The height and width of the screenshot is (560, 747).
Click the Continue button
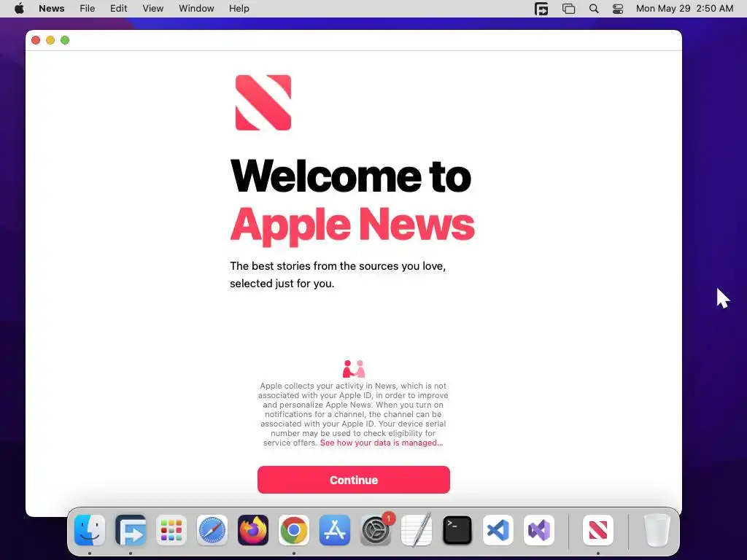pyautogui.click(x=354, y=480)
